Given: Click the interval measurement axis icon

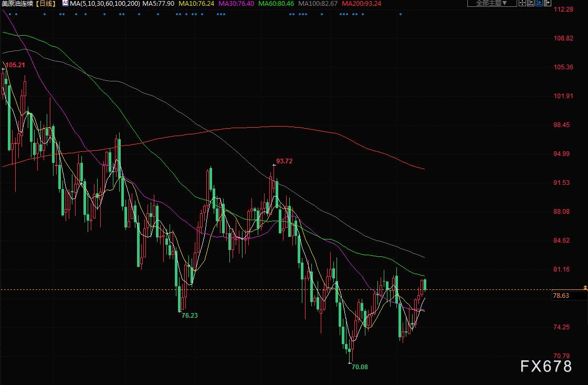Looking at the screenshot, I should [531, 3].
